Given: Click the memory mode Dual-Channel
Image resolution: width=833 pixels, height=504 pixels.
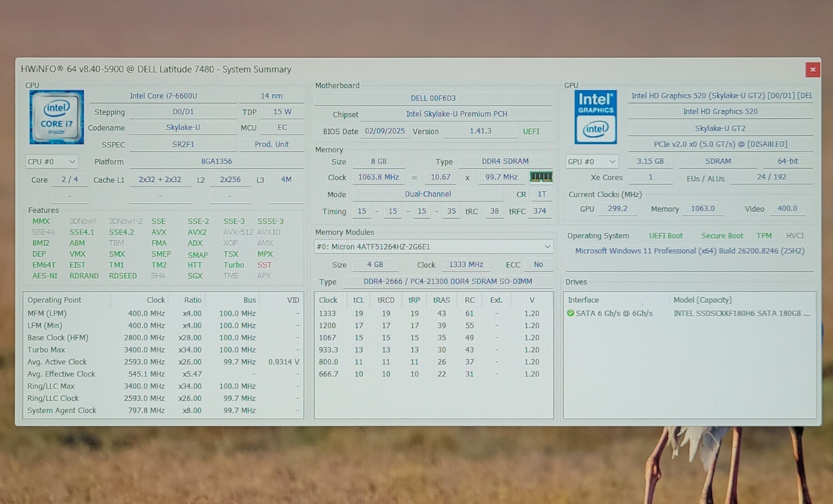Looking at the screenshot, I should coord(428,194).
